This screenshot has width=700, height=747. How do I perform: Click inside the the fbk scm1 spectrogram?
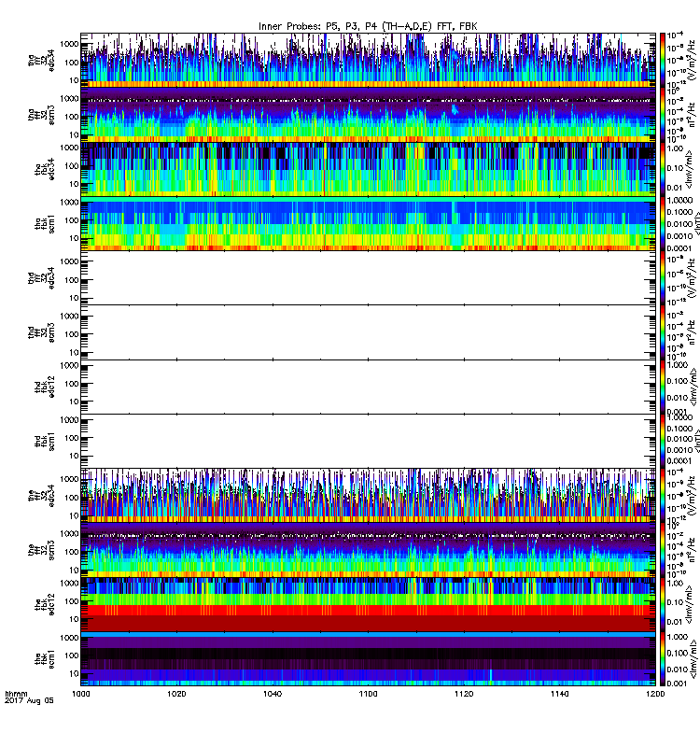pyautogui.click(x=368, y=659)
